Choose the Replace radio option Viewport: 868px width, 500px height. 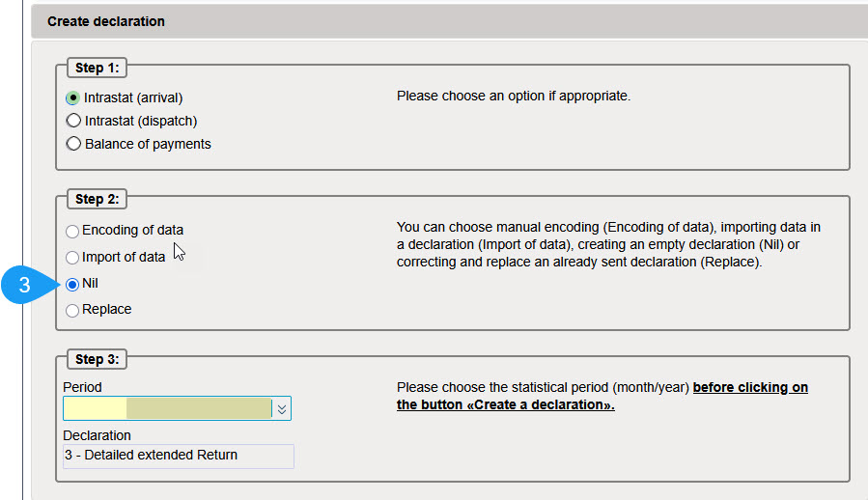(72, 311)
